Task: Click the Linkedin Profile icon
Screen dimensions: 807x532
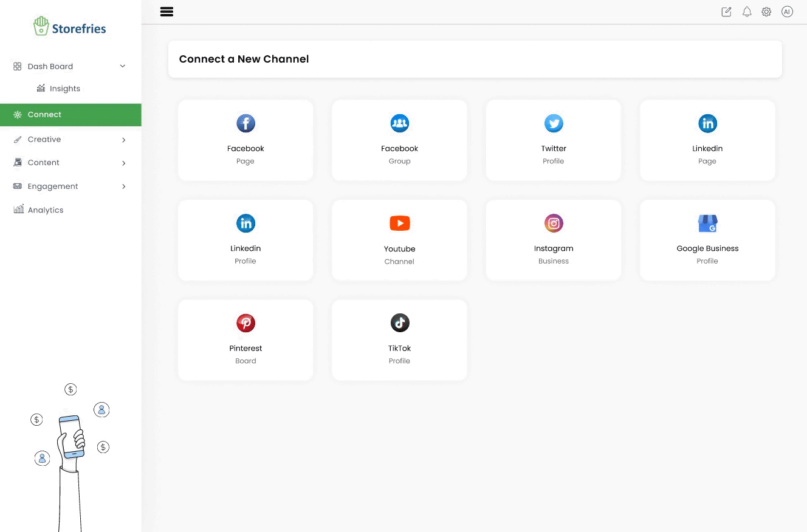Action: point(246,223)
